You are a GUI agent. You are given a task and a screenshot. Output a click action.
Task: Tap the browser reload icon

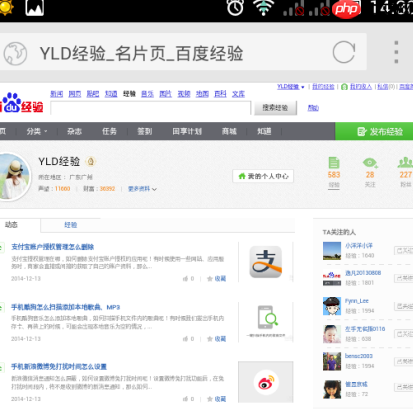coord(344,52)
